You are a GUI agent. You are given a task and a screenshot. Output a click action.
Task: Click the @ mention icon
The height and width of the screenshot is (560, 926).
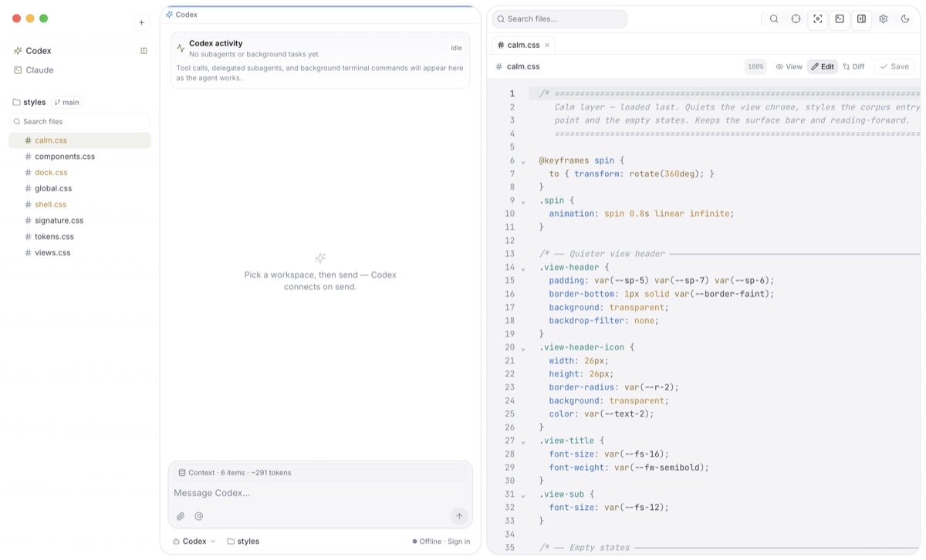tap(198, 516)
